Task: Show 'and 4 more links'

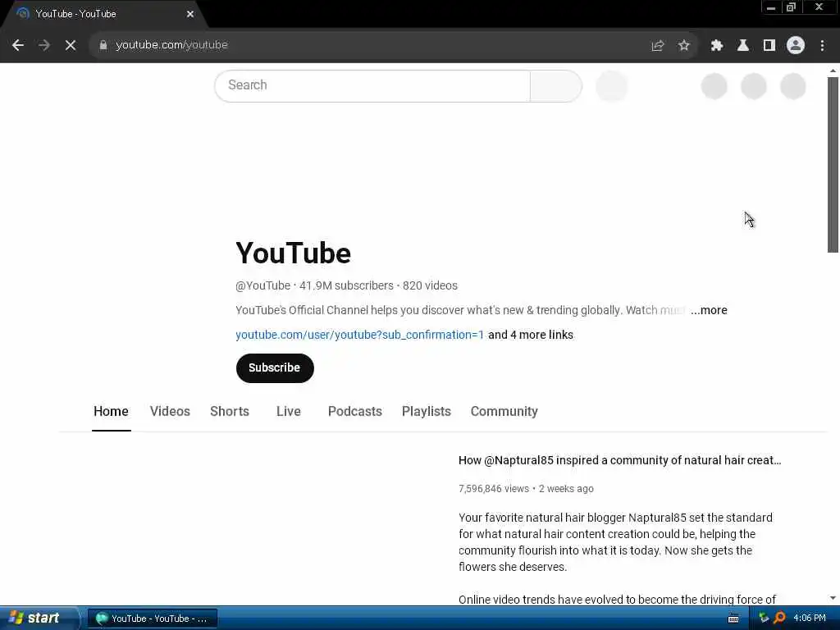Action: (x=531, y=335)
